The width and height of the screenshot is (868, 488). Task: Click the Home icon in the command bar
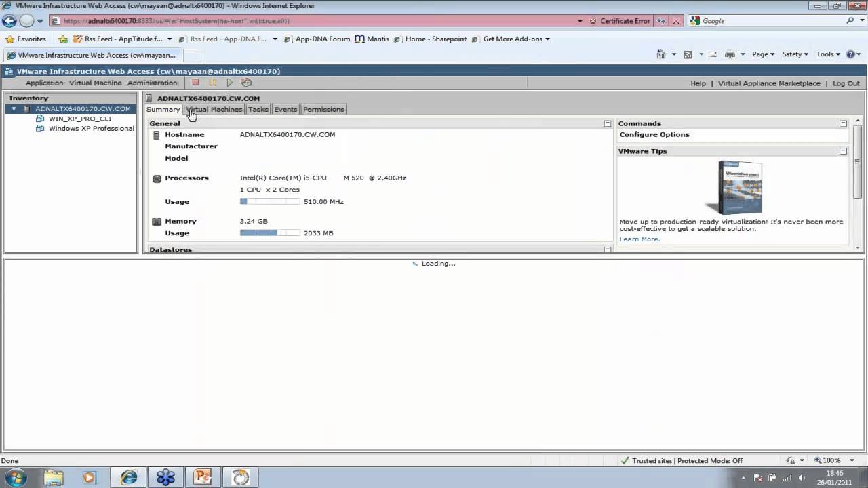coord(661,54)
